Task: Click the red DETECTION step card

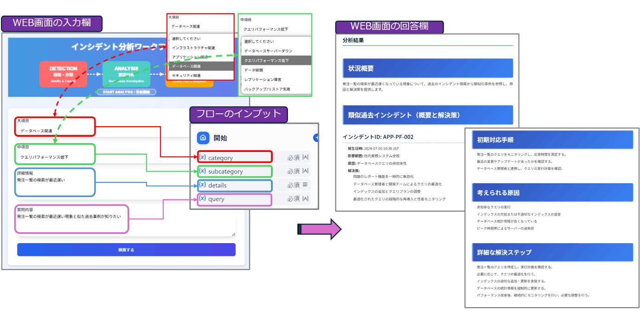Action: 63,74
